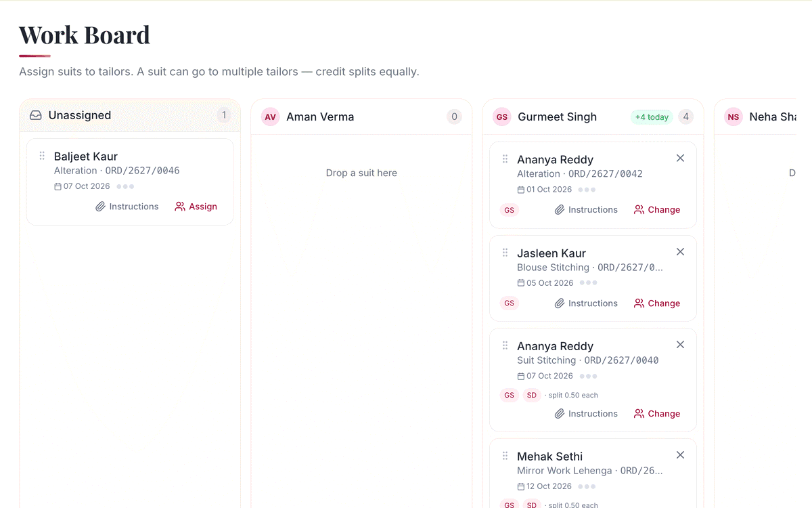Select Mirror Work Lehenga order text
The width and height of the screenshot is (812, 508).
point(590,471)
